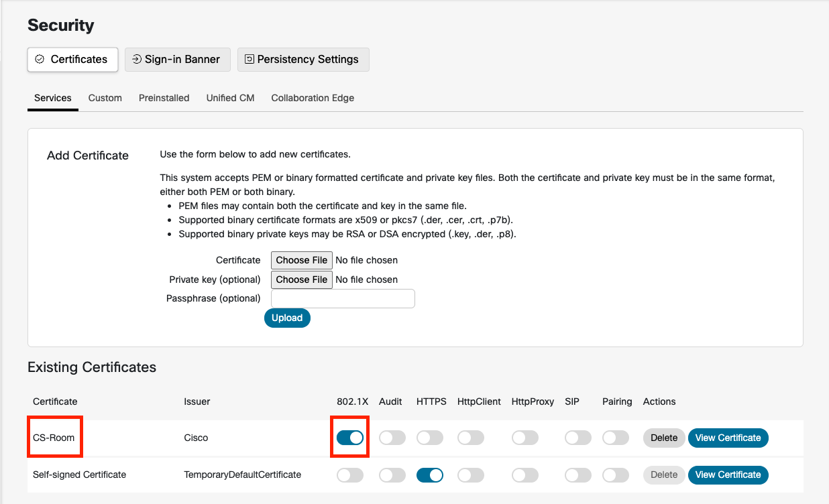
Task: Delete the CS-Room certificate
Action: [664, 438]
